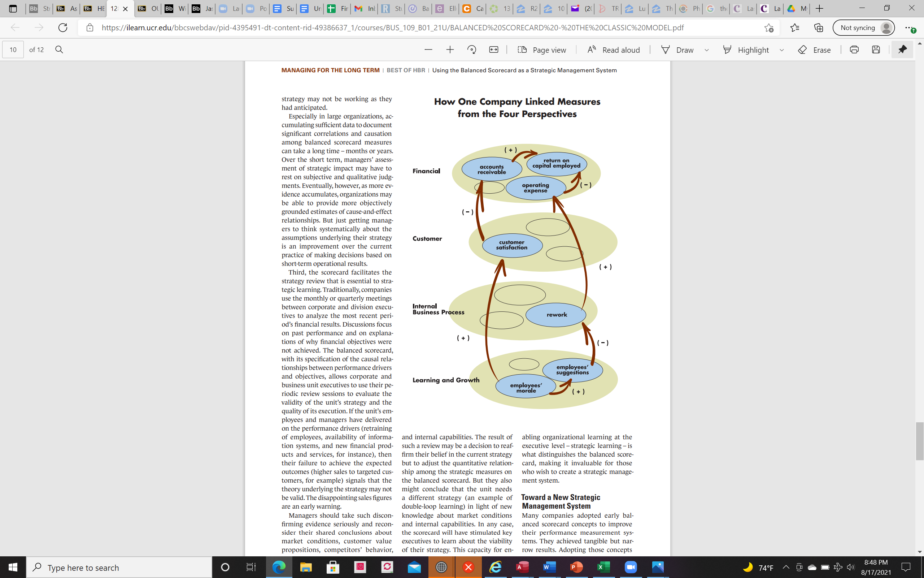Click the Not syncing profile button
The height and width of the screenshot is (578, 924).
[x=863, y=27]
